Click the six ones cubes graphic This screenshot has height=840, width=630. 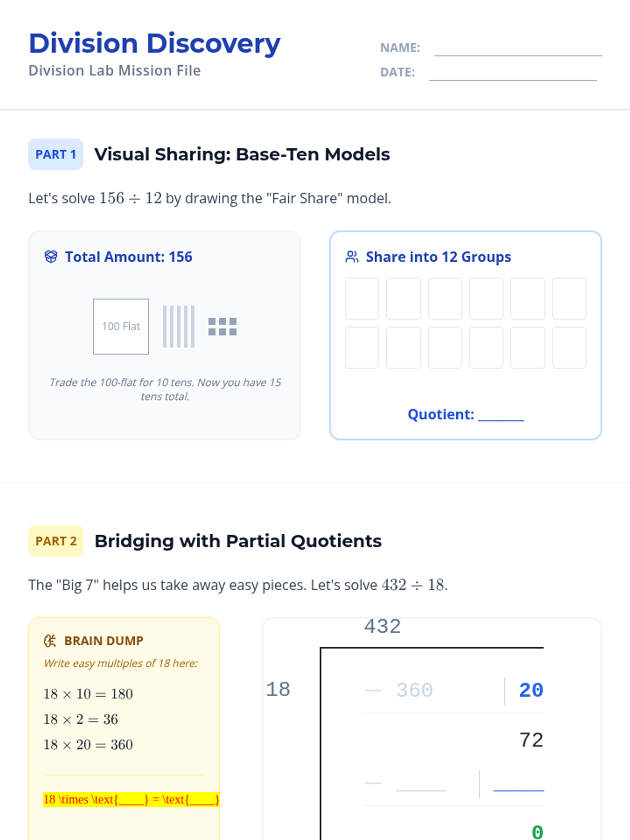click(222, 327)
